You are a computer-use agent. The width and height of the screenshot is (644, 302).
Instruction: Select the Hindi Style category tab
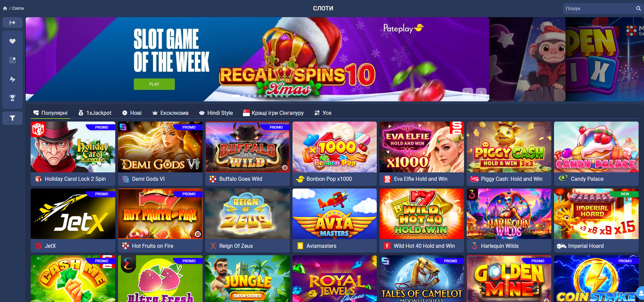click(216, 113)
